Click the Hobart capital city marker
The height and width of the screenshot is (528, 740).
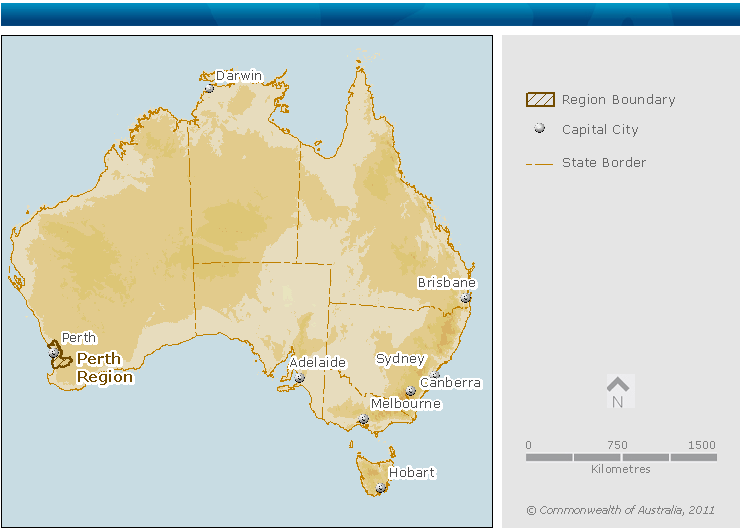(x=381, y=488)
